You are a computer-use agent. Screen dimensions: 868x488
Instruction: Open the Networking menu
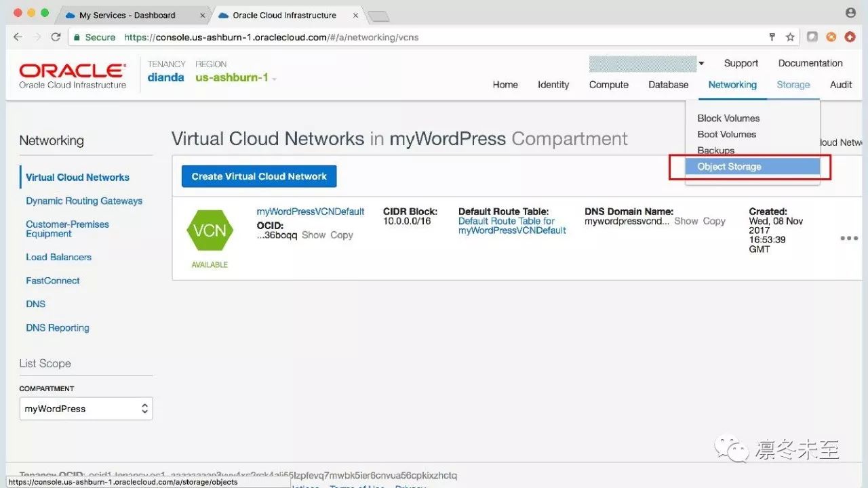[732, 85]
